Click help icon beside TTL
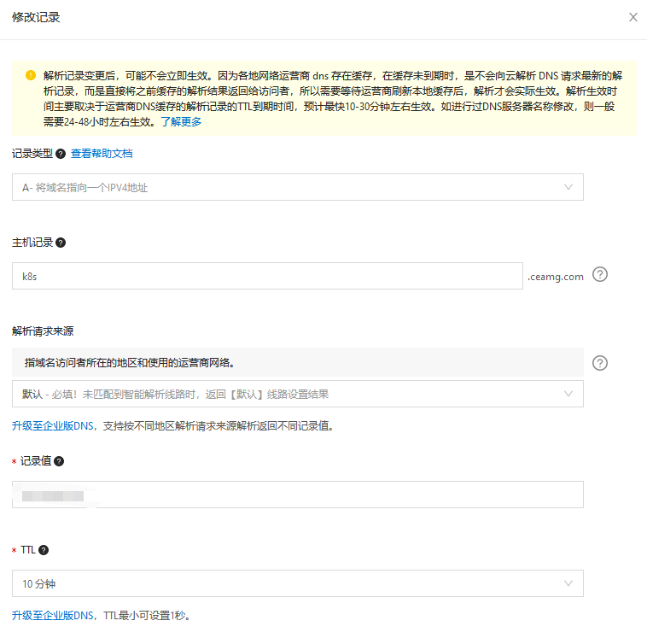This screenshot has width=647, height=644. coord(44,550)
